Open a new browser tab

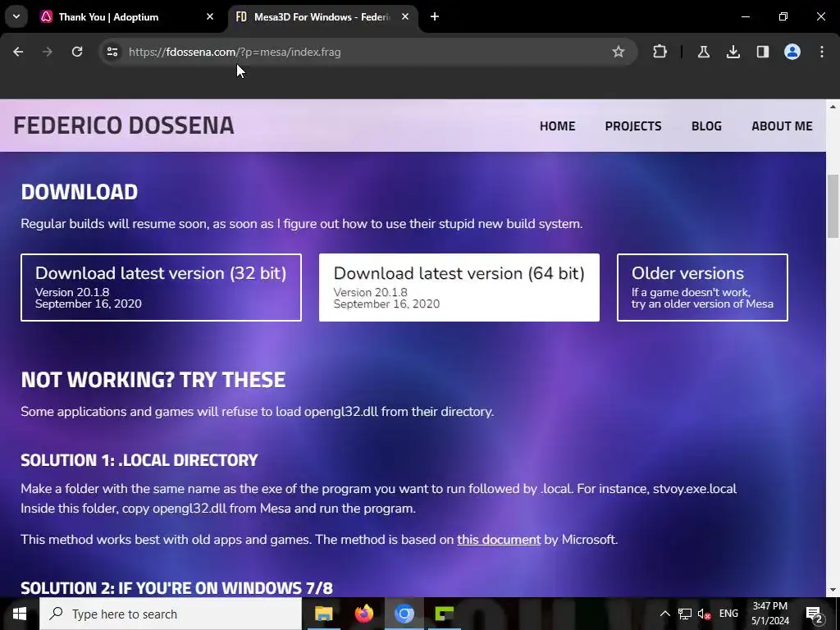[435, 16]
